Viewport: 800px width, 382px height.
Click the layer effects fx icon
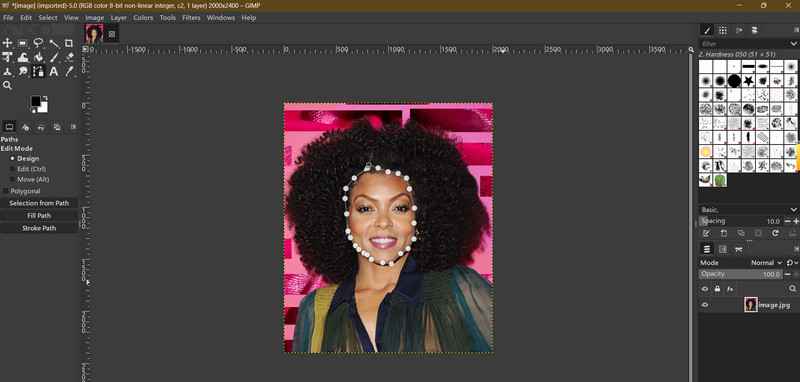pyautogui.click(x=730, y=289)
